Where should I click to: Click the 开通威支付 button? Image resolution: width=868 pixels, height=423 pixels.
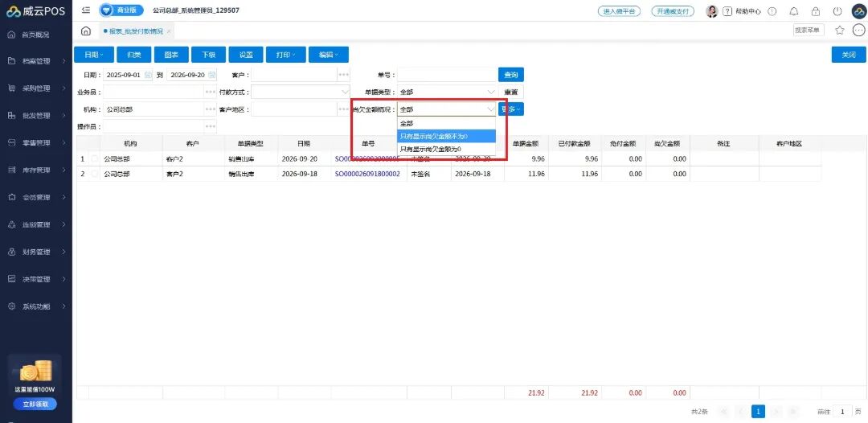673,11
